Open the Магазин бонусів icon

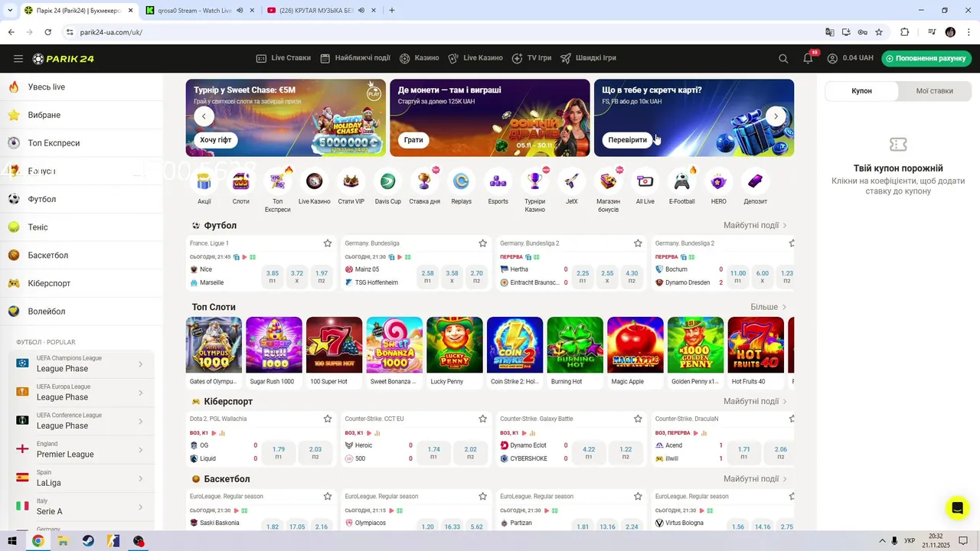click(608, 181)
